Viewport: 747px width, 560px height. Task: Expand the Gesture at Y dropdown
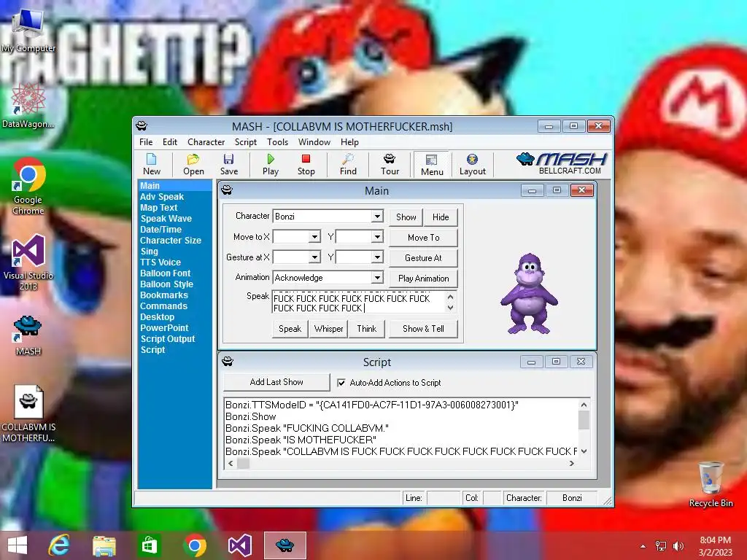pos(377,257)
